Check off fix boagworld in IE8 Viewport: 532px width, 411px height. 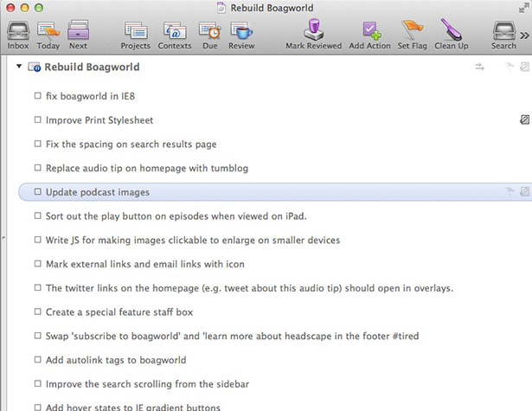tap(38, 96)
